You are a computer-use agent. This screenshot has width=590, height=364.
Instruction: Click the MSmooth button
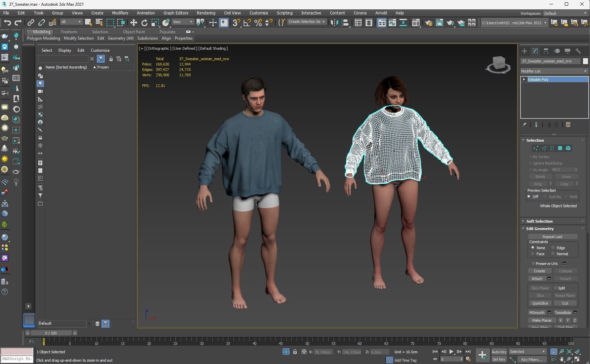coord(537,313)
